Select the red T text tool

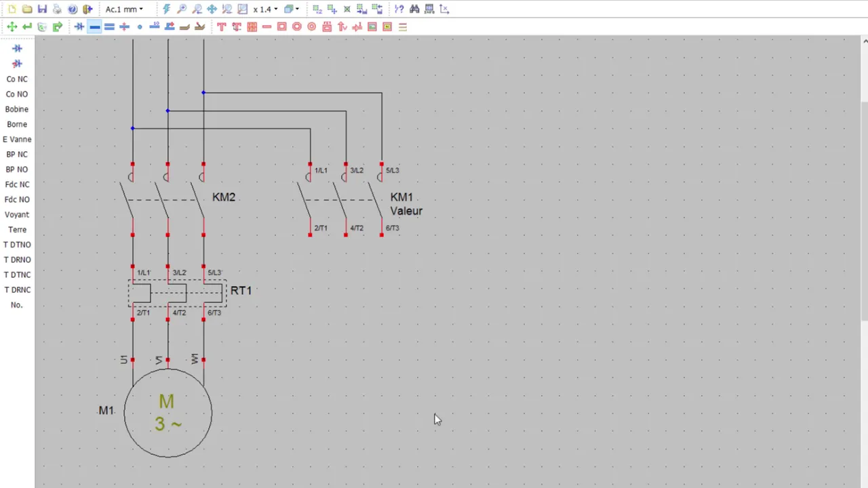[x=221, y=26]
